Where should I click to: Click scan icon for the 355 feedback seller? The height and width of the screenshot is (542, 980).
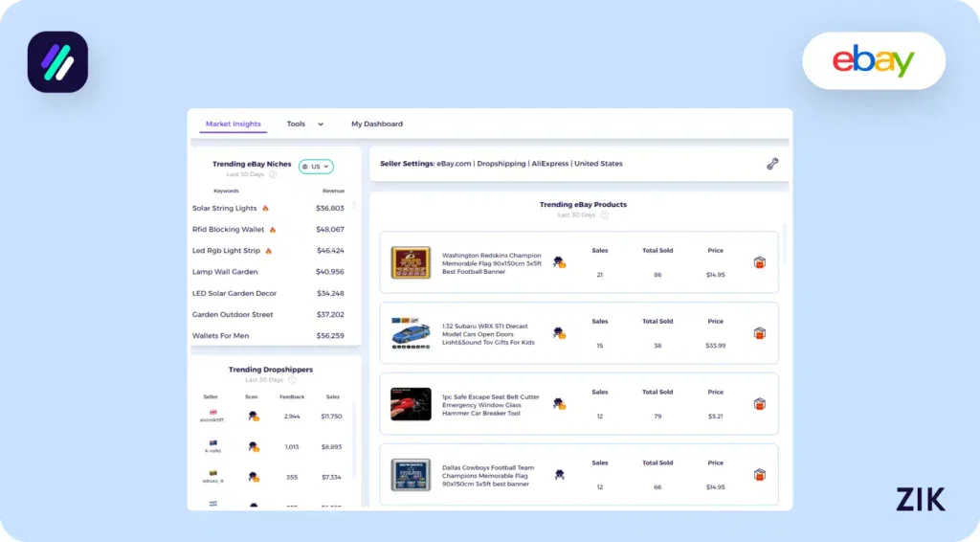253,477
